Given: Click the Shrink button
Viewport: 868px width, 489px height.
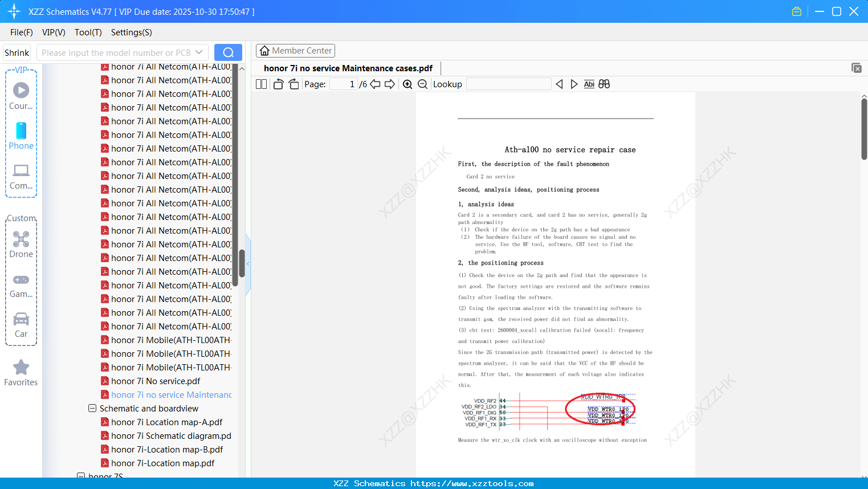Looking at the screenshot, I should 17,52.
